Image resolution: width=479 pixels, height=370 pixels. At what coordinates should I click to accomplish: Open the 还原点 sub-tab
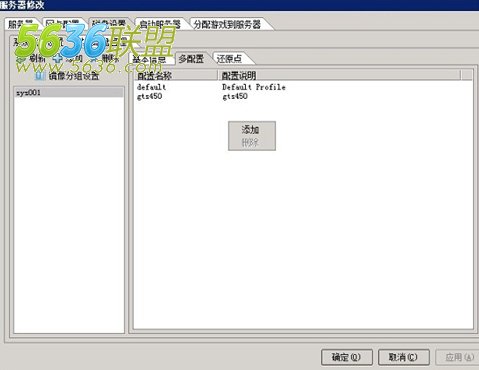tap(231, 59)
